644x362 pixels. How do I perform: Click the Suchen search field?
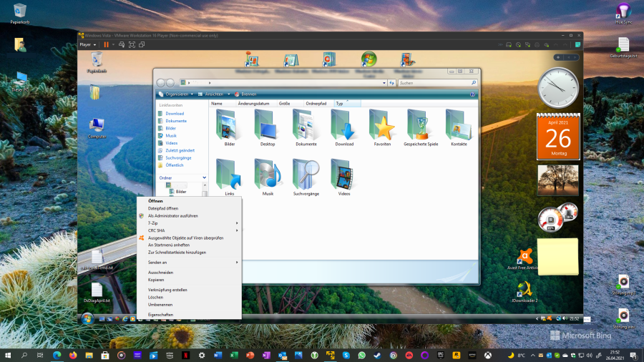(437, 83)
